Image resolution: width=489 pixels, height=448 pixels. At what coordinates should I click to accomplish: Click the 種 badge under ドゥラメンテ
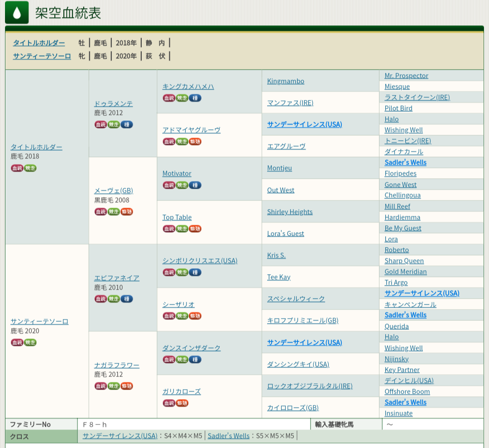tap(127, 125)
